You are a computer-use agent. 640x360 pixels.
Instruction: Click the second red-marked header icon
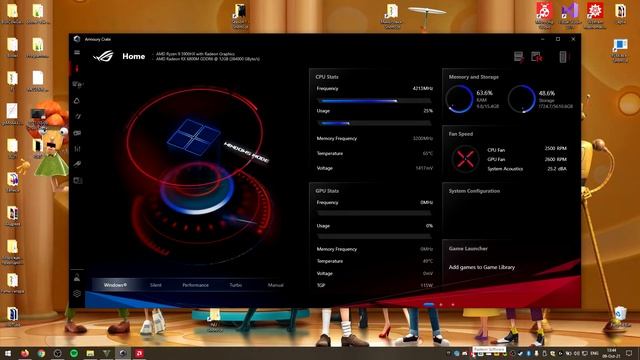point(537,57)
